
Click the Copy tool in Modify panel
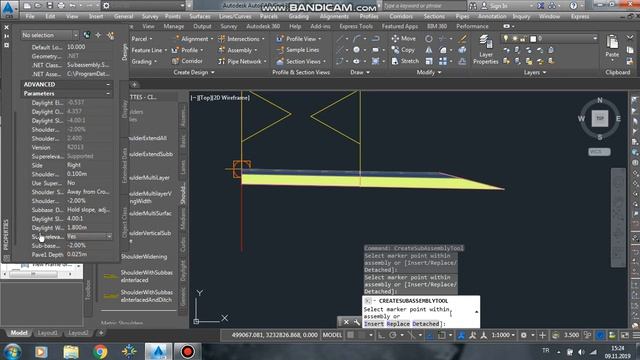pos(403,50)
